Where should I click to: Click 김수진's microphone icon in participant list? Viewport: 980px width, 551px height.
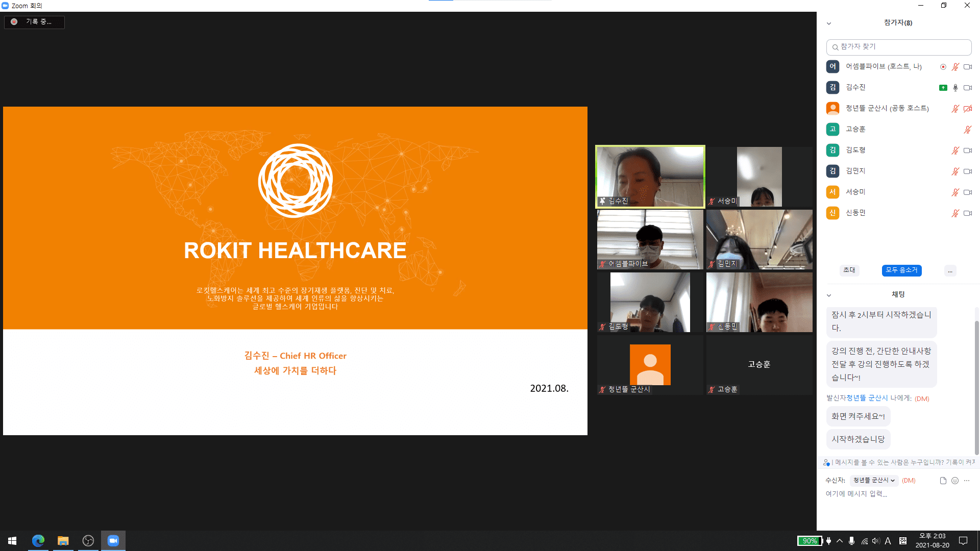(955, 88)
